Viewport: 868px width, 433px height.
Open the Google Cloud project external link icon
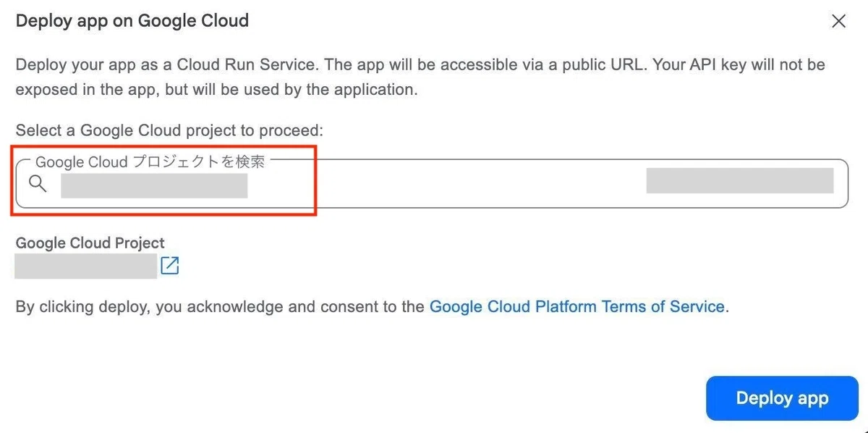pos(169,266)
